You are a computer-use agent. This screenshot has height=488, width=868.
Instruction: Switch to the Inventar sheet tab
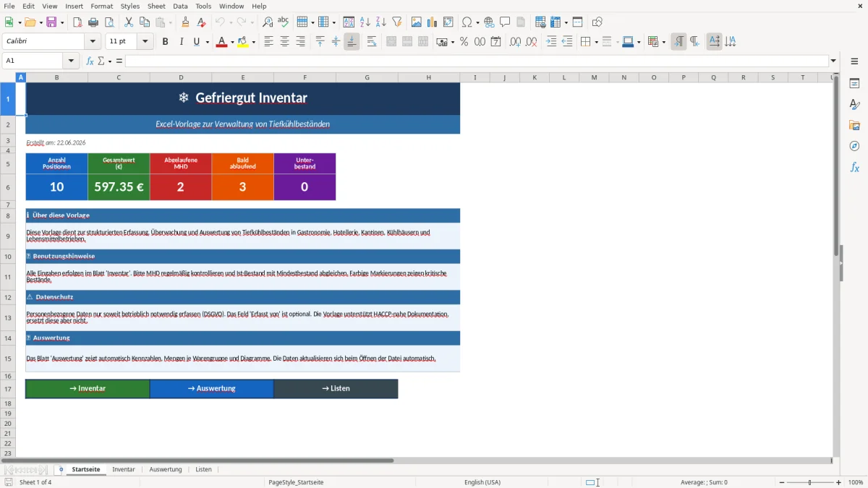point(124,469)
